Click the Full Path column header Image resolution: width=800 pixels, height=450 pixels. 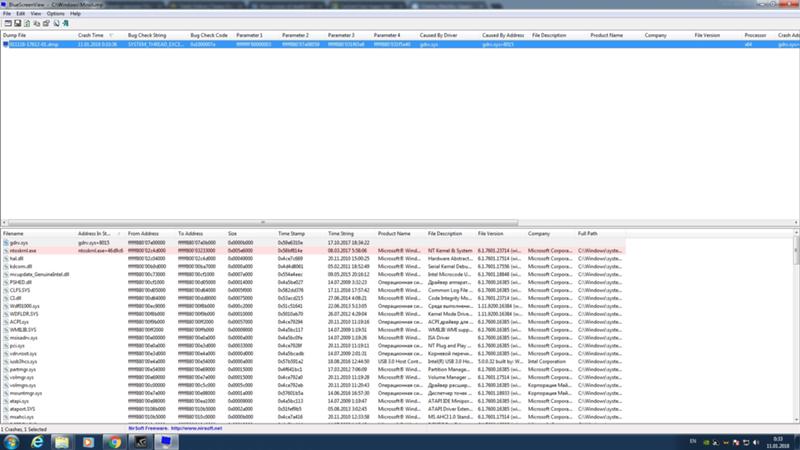601,233
